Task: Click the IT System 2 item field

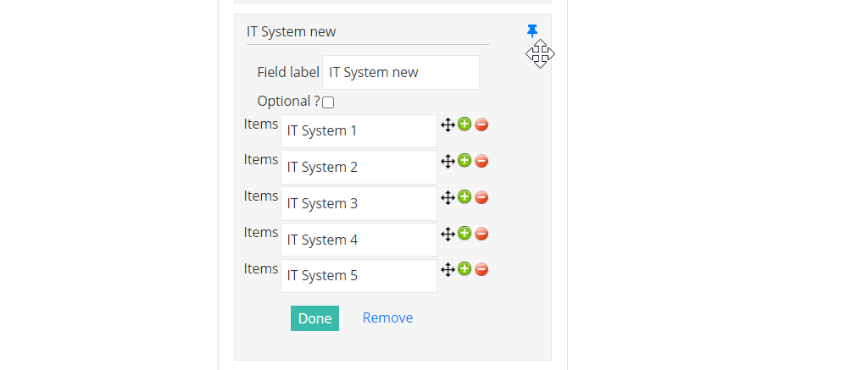Action: click(359, 167)
